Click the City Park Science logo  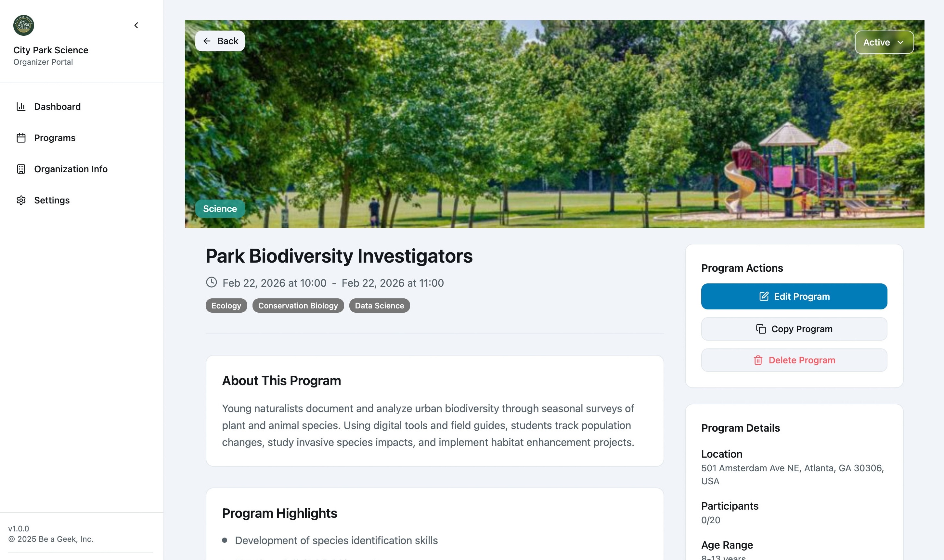click(x=23, y=25)
